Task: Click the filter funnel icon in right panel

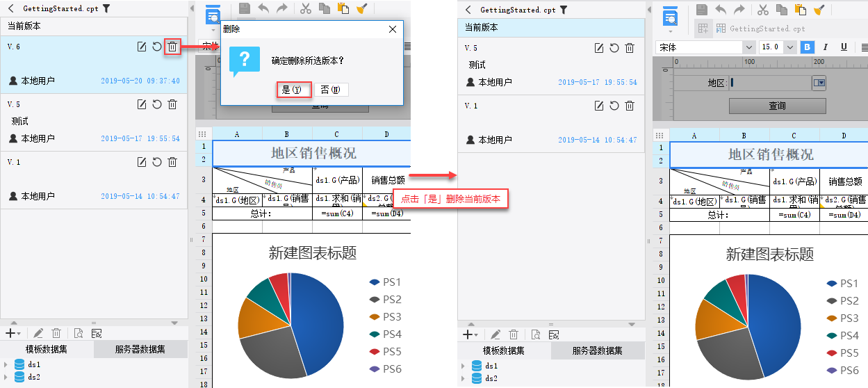Action: pos(564,10)
